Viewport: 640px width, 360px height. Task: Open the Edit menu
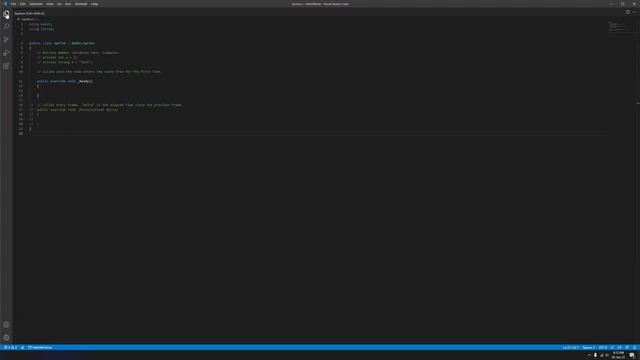point(22,4)
